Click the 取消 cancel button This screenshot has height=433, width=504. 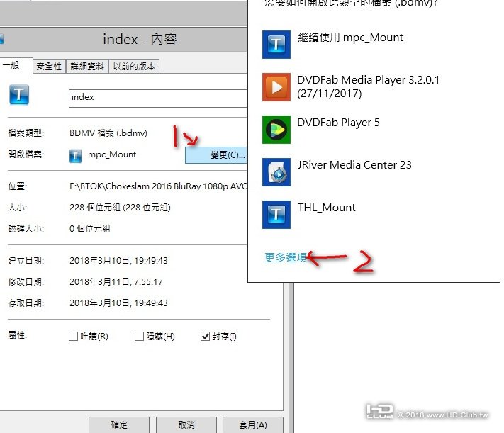tap(186, 425)
